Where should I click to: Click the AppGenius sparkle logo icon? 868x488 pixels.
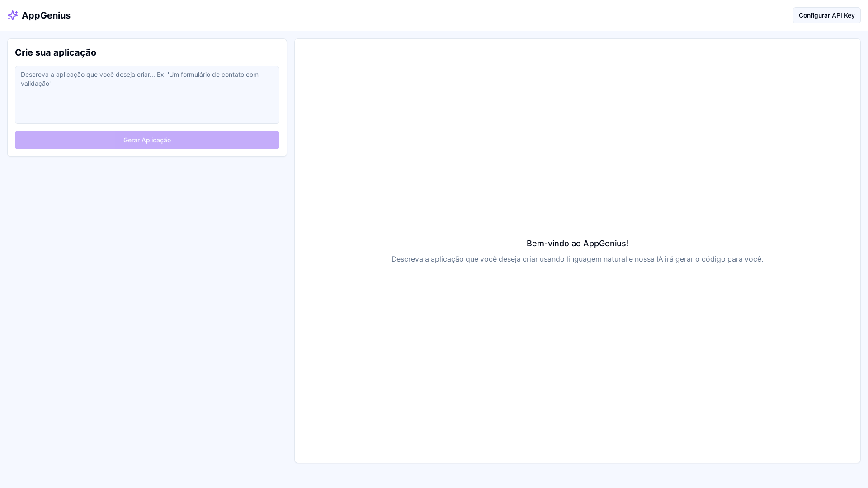click(13, 15)
